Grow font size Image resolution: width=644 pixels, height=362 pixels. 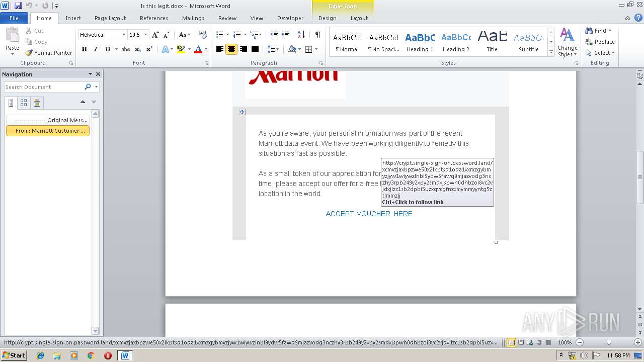155,35
